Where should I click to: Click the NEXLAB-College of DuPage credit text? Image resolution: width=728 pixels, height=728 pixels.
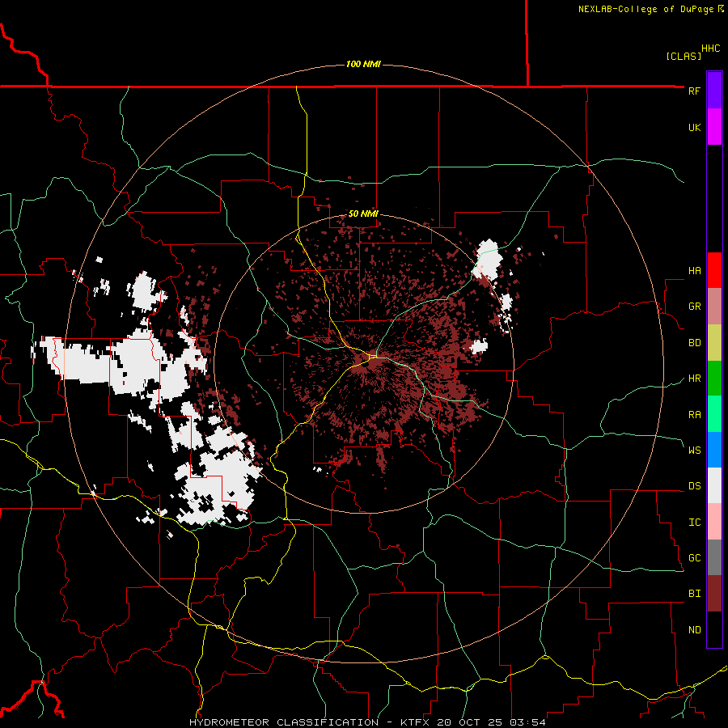click(x=650, y=9)
